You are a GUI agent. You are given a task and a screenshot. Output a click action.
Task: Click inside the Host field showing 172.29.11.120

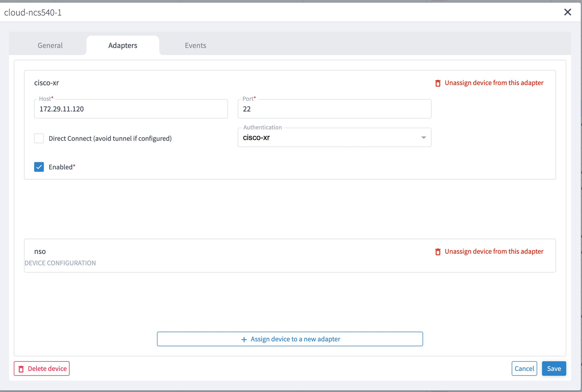pyautogui.click(x=130, y=109)
